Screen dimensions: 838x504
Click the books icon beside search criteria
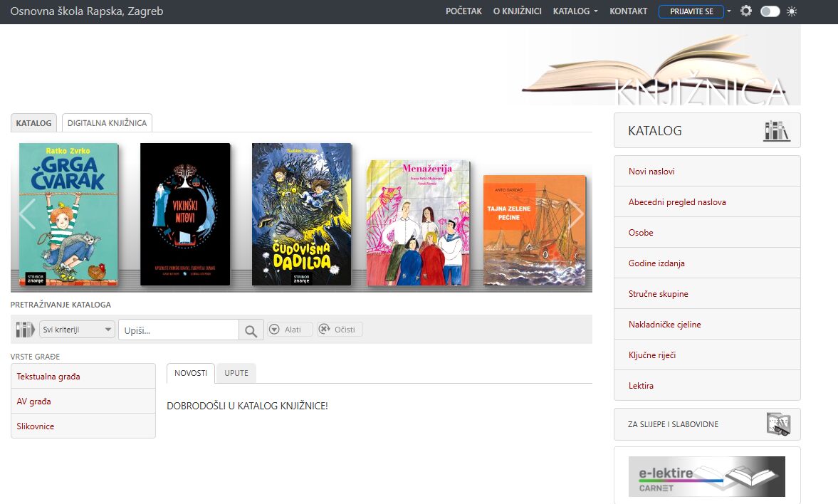pos(26,330)
